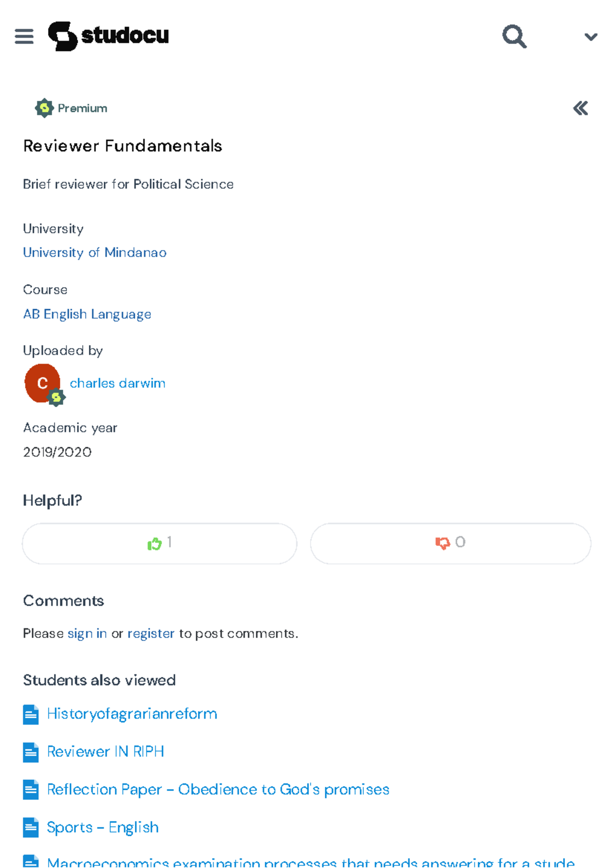The height and width of the screenshot is (868, 613).
Task: Click the document icon beside Macroeconomics examination
Action: pos(30,862)
